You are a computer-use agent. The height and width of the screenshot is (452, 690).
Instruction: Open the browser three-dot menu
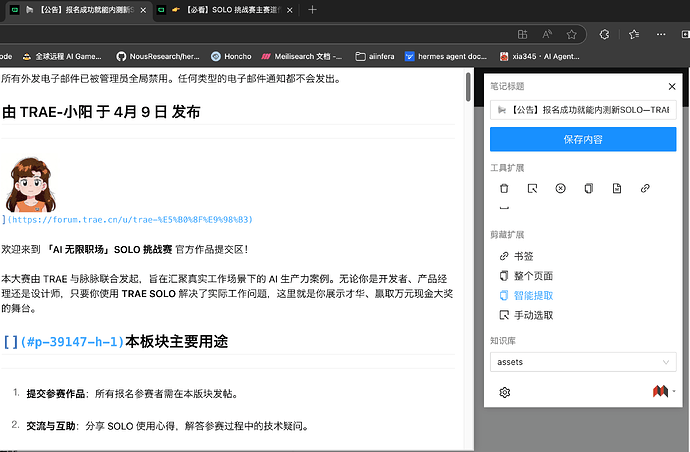pyautogui.click(x=661, y=34)
